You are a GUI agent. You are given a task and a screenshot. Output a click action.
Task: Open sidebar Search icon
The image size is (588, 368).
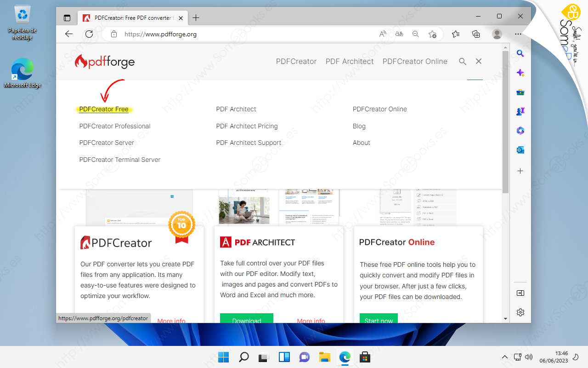pyautogui.click(x=520, y=53)
